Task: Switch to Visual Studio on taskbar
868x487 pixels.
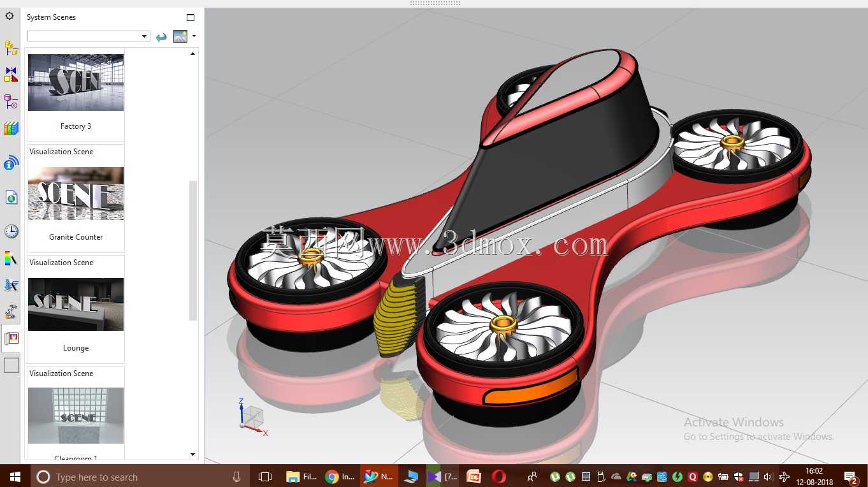Action: click(x=442, y=476)
